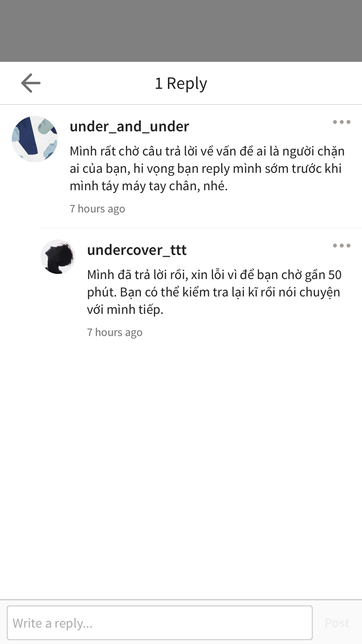
Task: Focus the "Write a reply..." field
Action: 160,623
